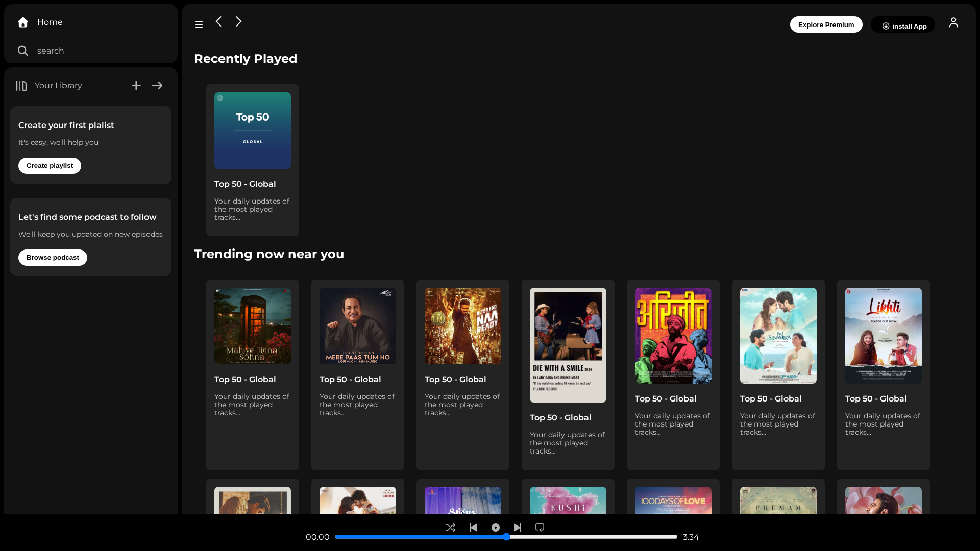Open the Arijit Hindi-lettered album cover

(673, 336)
